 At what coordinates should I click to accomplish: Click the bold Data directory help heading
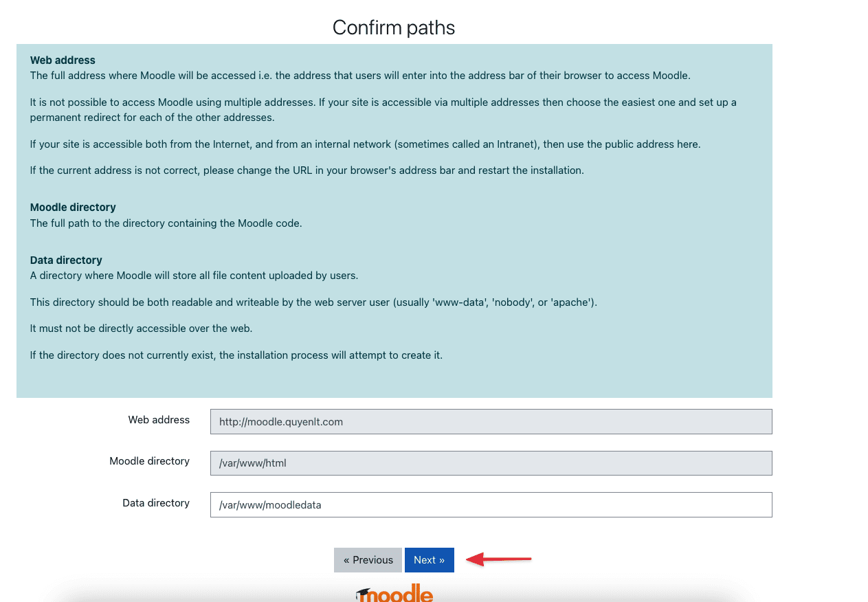pyautogui.click(x=66, y=260)
